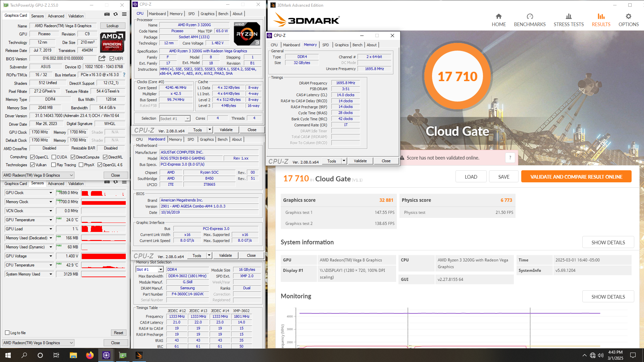Click SHOW DETAILS for System information

[608, 242]
